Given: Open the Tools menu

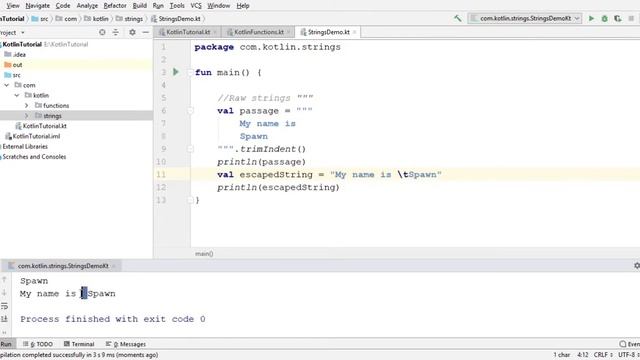Looking at the screenshot, I should click(177, 6).
